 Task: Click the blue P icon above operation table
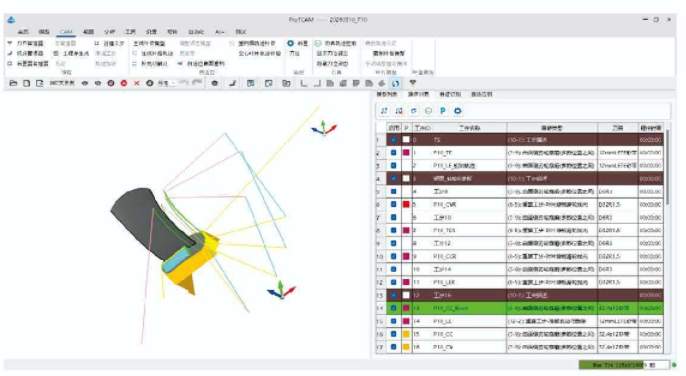click(x=443, y=111)
